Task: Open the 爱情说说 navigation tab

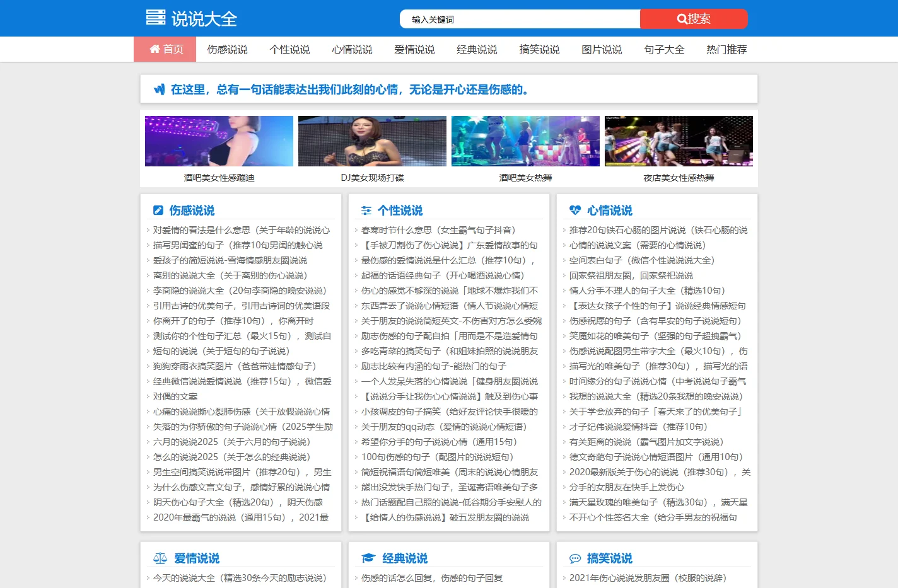Action: click(415, 49)
